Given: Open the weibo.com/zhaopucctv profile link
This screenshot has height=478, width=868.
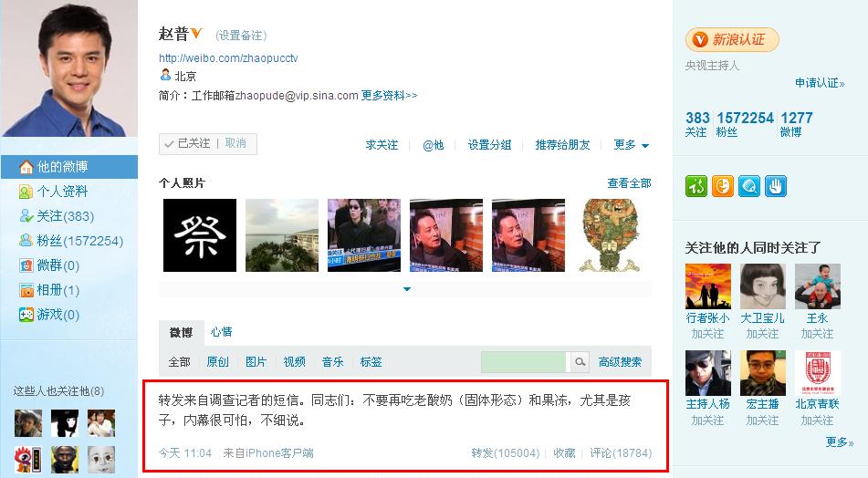Looking at the screenshot, I should (x=228, y=58).
